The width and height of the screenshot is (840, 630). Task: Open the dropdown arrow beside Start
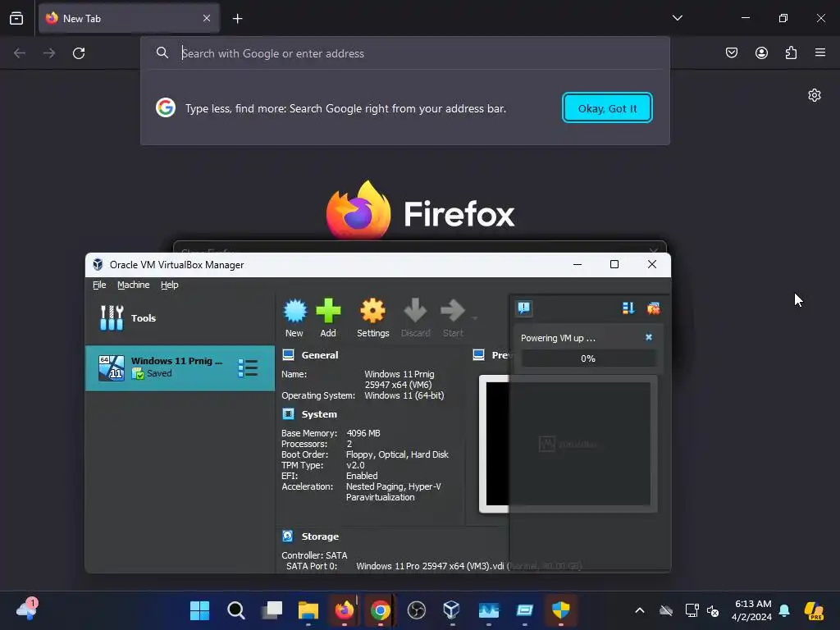coord(475,317)
